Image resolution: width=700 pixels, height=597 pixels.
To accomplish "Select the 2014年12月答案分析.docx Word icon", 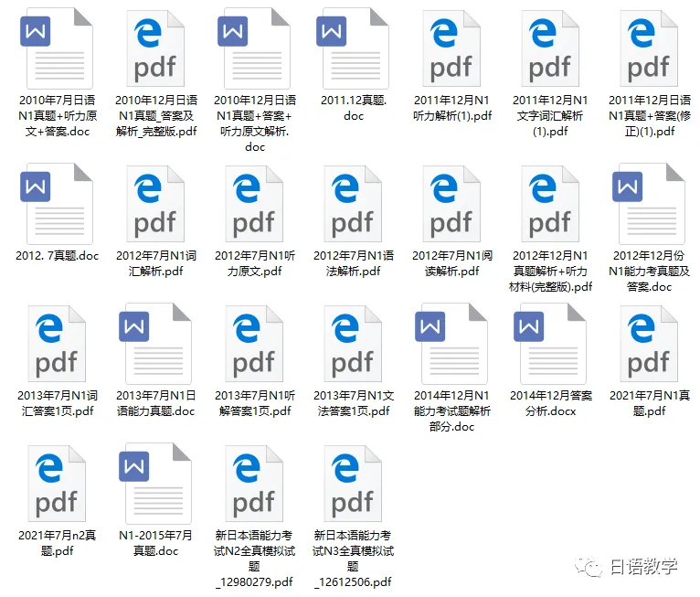I will click(550, 344).
